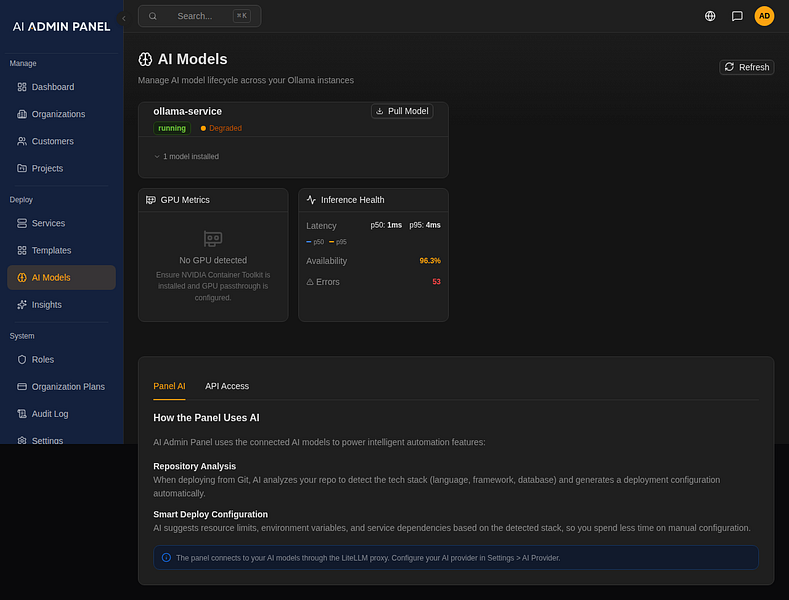
Task: Click the How the Panel Uses AI heading
Action: [x=206, y=418]
